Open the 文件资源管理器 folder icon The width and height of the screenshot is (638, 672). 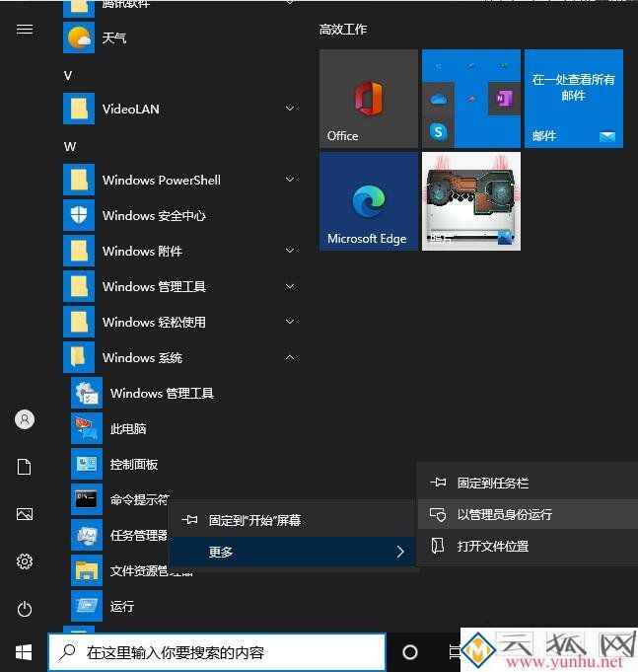(x=87, y=570)
